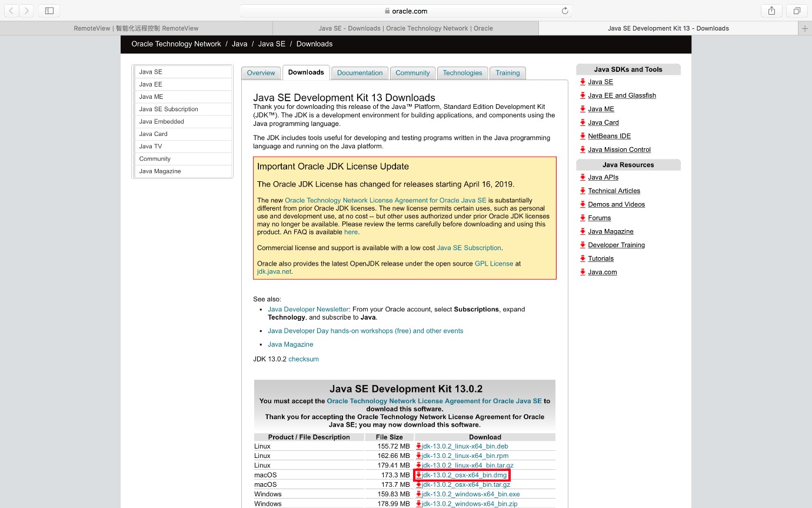The width and height of the screenshot is (812, 508).
Task: Open the Java SE Subscription link in license notice
Action: click(469, 248)
